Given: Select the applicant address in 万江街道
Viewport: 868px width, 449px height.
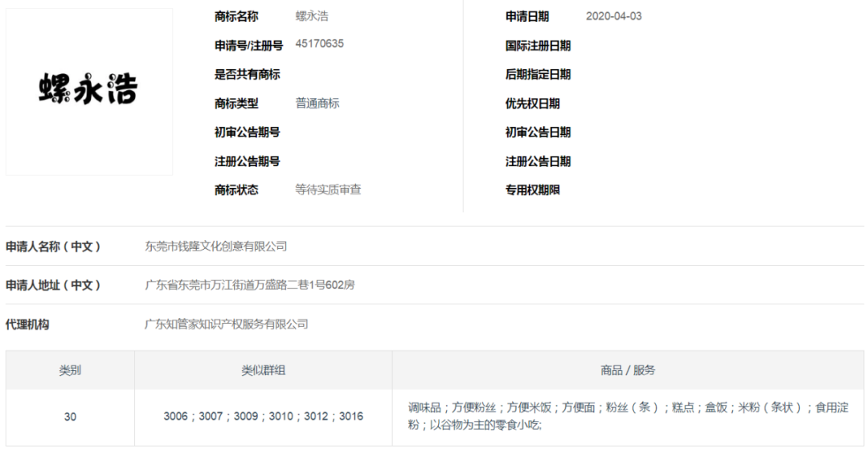Looking at the screenshot, I should 249,285.
